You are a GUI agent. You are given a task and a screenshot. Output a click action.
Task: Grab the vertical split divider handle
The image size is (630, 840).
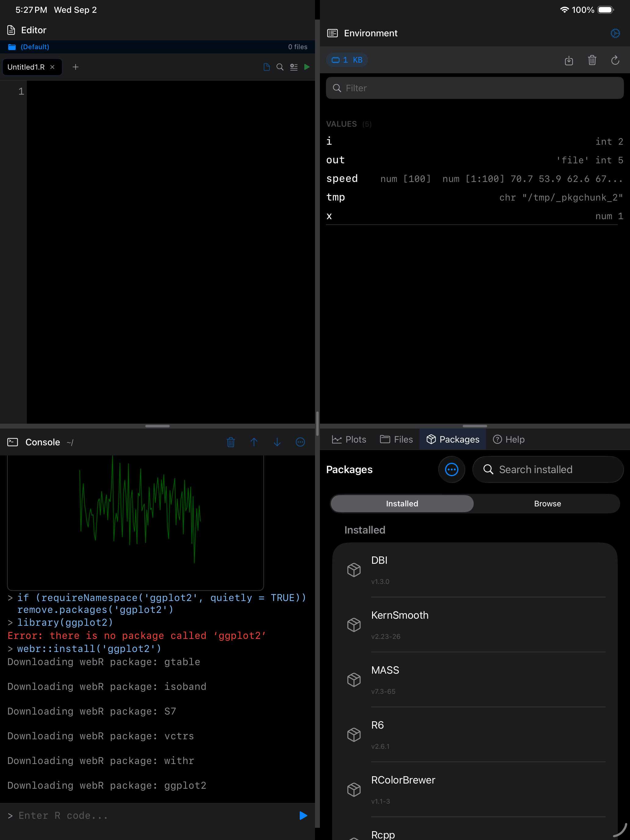(x=317, y=423)
